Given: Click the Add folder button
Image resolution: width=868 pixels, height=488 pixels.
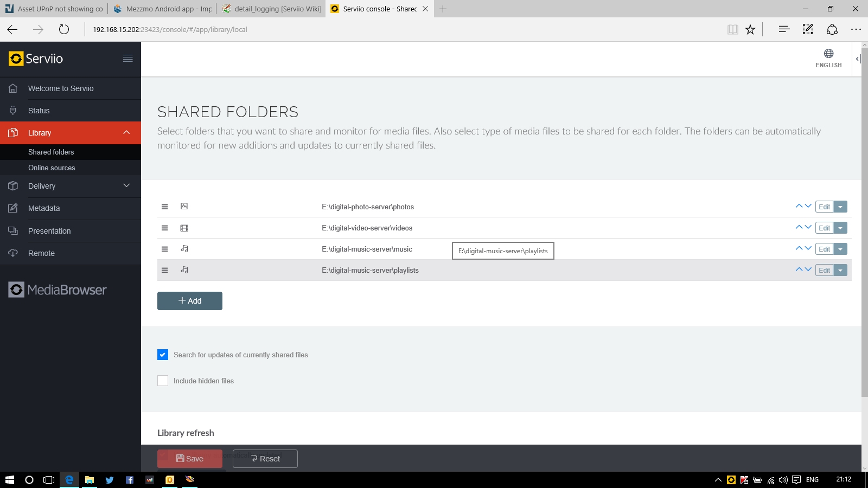Looking at the screenshot, I should click(190, 301).
